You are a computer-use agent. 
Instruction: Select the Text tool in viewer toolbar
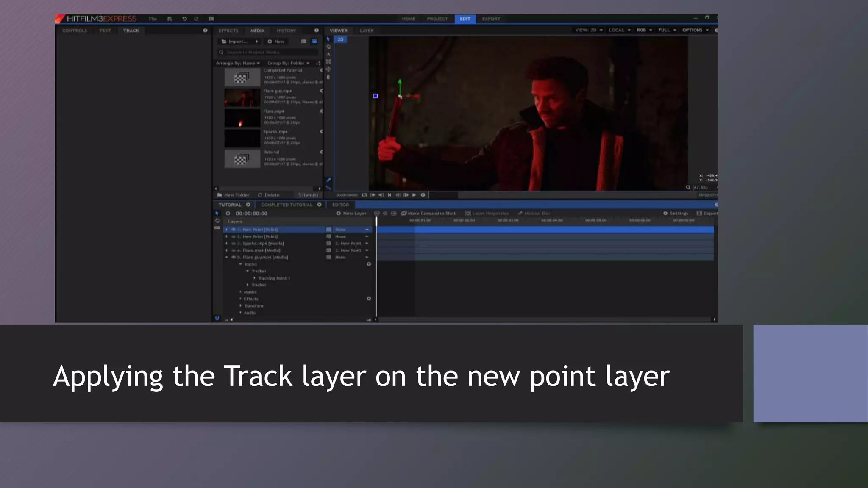pyautogui.click(x=328, y=54)
